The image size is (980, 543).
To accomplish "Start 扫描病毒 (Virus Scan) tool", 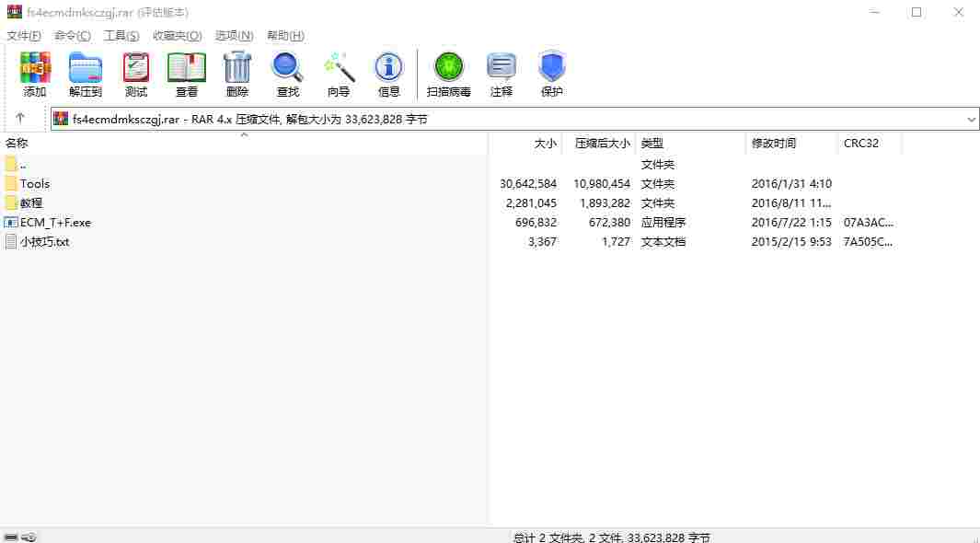I will pyautogui.click(x=448, y=74).
